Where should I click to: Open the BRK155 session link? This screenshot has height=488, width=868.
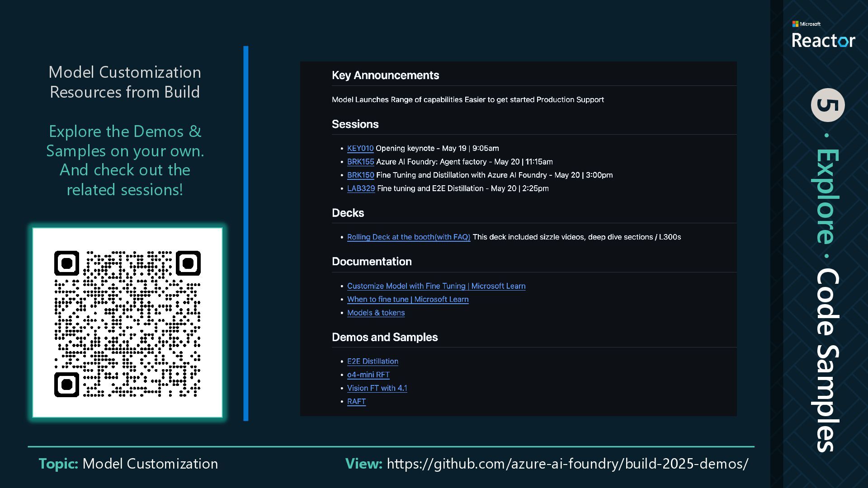tap(360, 162)
